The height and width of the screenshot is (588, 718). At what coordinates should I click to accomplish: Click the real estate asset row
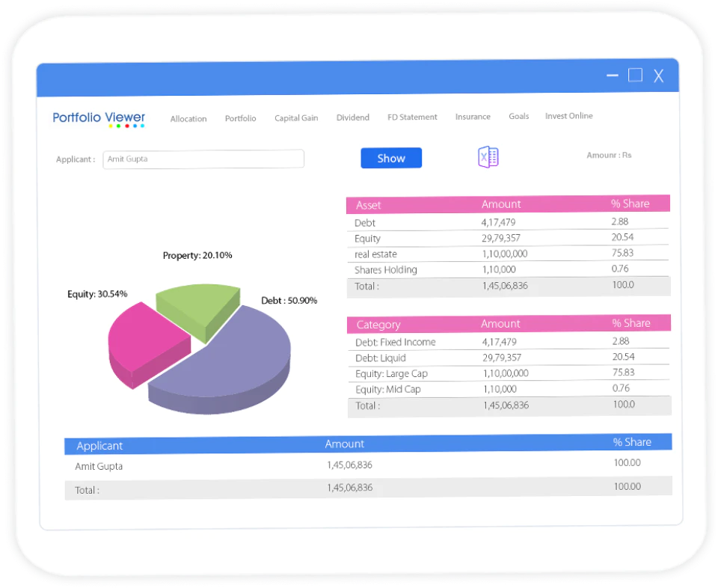click(x=508, y=254)
